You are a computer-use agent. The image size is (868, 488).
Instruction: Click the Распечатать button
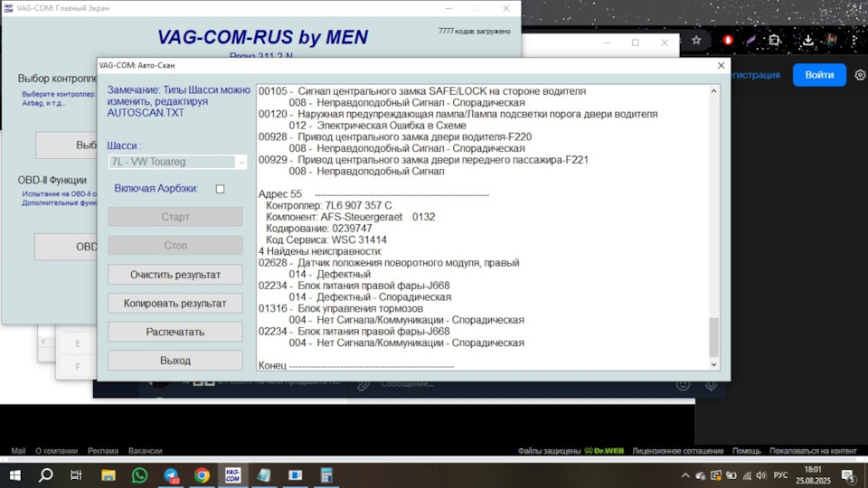tap(175, 332)
